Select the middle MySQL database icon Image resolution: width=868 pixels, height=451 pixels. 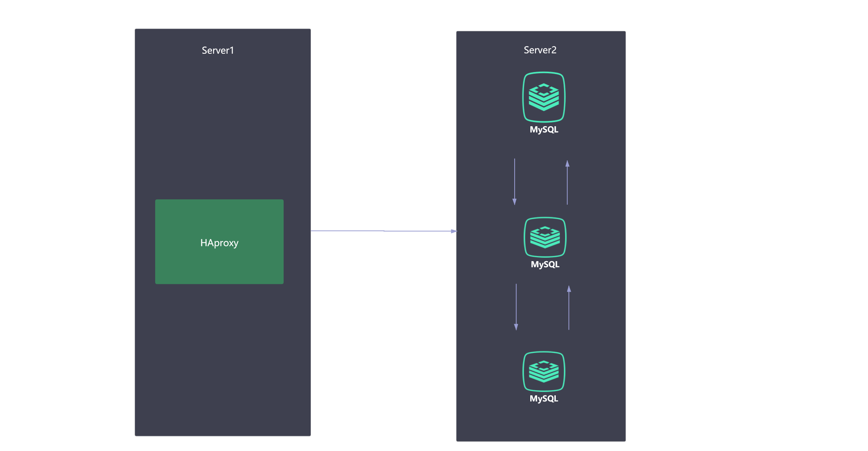point(545,237)
